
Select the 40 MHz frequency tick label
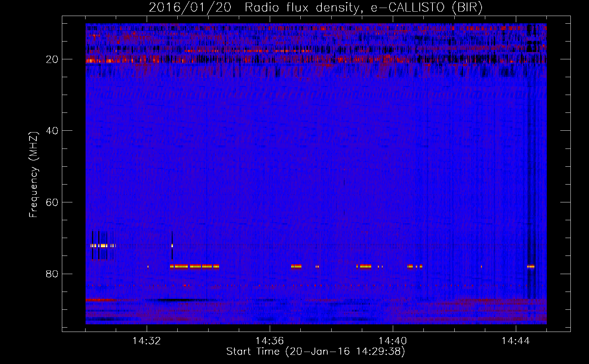point(52,131)
